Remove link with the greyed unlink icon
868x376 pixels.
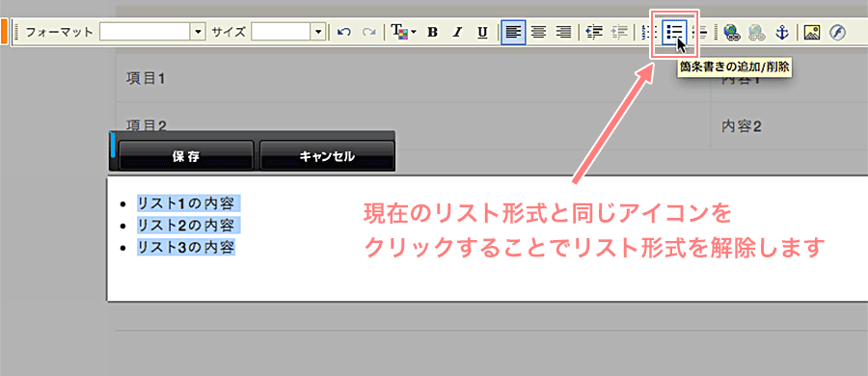coord(756,33)
